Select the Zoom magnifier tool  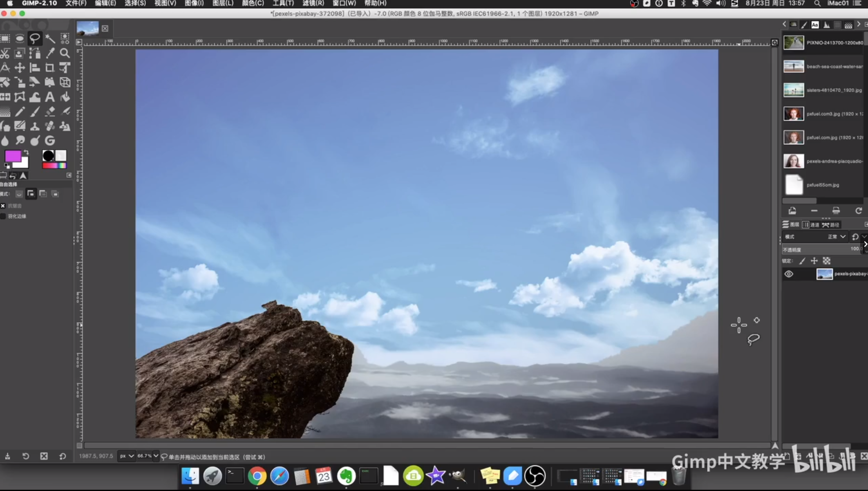[x=65, y=53]
